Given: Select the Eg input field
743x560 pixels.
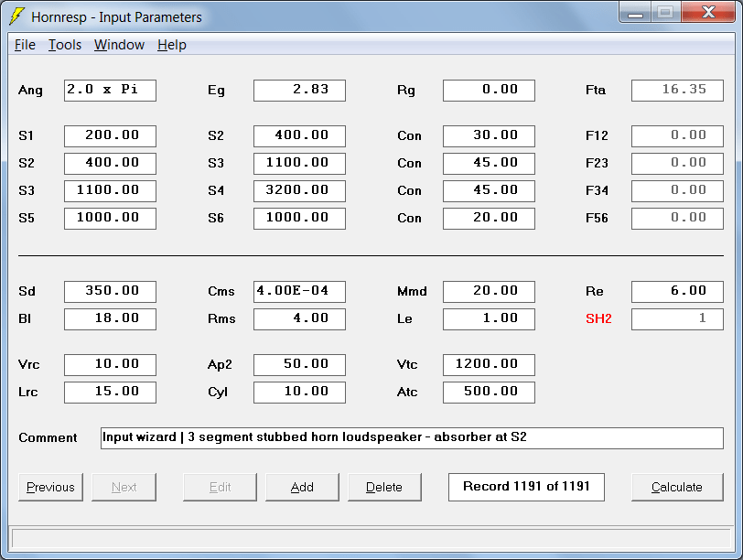Looking at the screenshot, I should coord(299,91).
